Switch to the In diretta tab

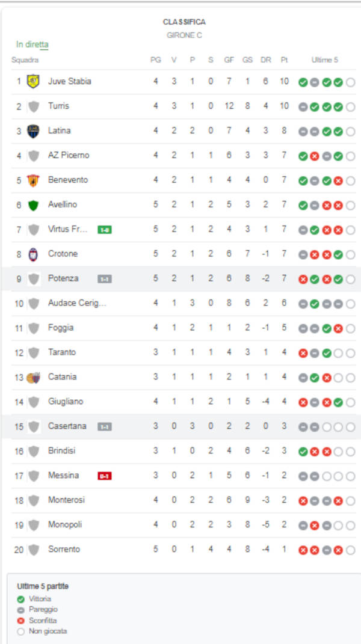[x=32, y=44]
